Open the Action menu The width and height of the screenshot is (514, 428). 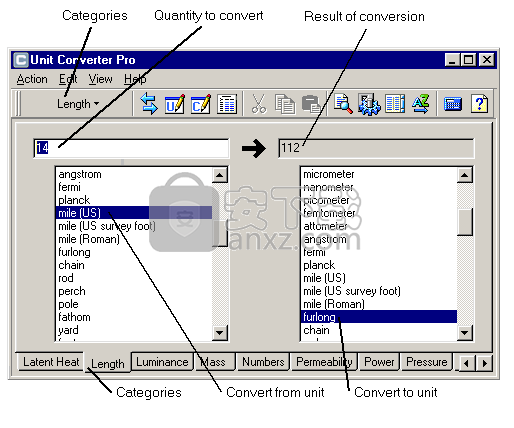[32, 79]
